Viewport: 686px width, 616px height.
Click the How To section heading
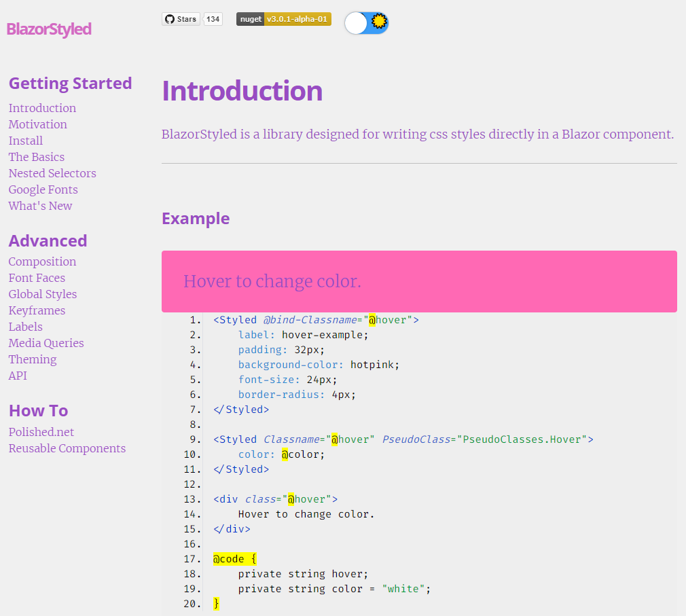[x=39, y=411]
